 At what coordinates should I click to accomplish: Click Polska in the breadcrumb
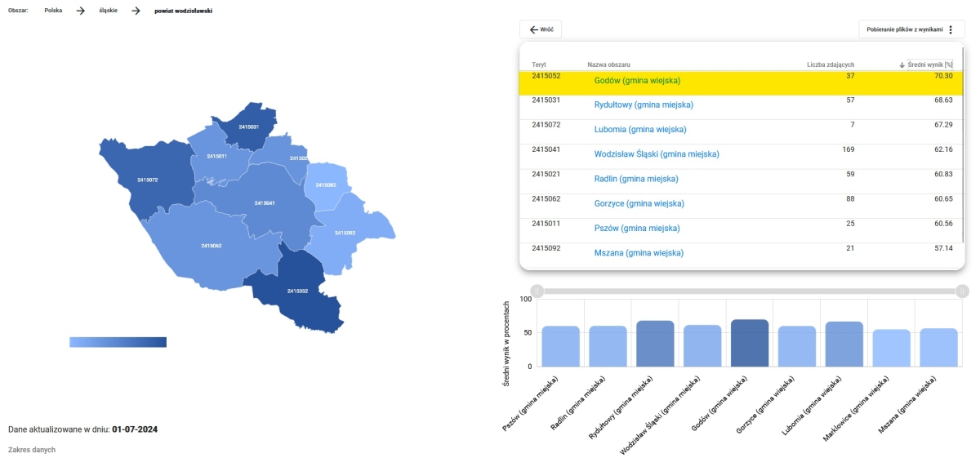tap(53, 11)
